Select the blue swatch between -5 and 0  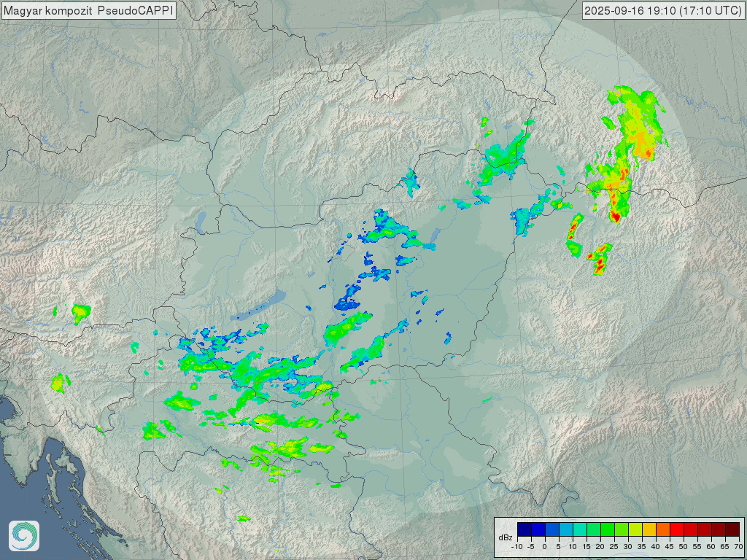tap(539, 529)
